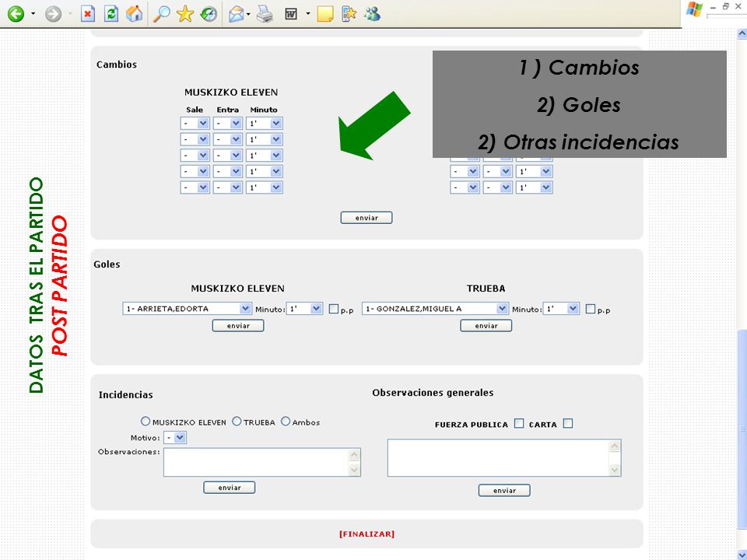Screen dimensions: 747x560
Task: Open first Sale dropdown for MUSKIZKO ELEVEN
Action: [x=195, y=124]
